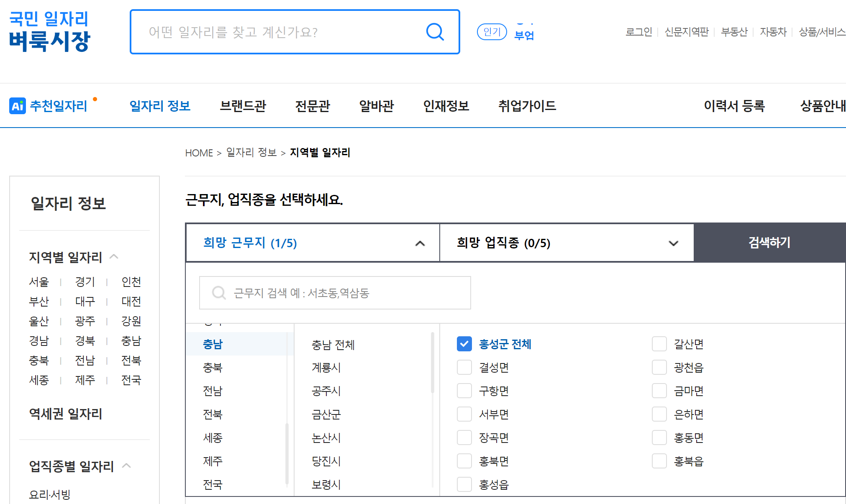This screenshot has height=504, width=846.
Task: Click the 검색하기 button
Action: click(769, 243)
